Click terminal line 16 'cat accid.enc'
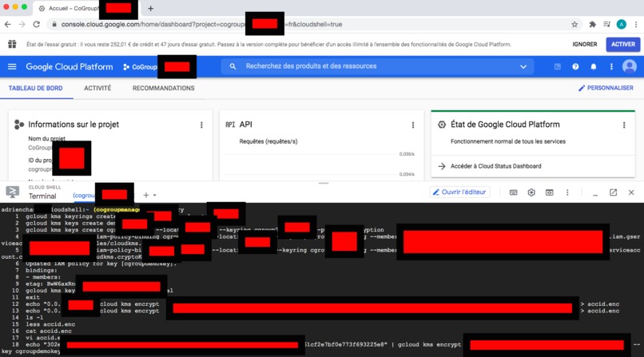Screen dimensions: 644x357 coord(49,331)
